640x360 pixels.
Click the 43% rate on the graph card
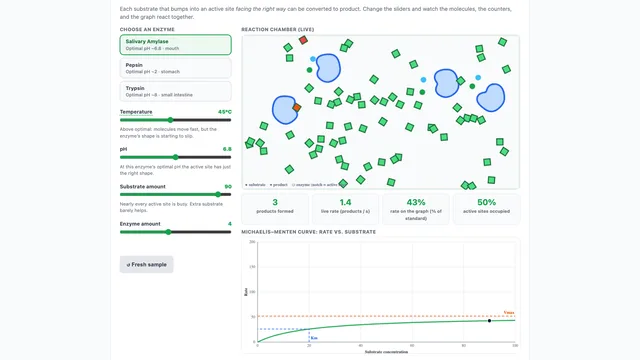pos(416,209)
